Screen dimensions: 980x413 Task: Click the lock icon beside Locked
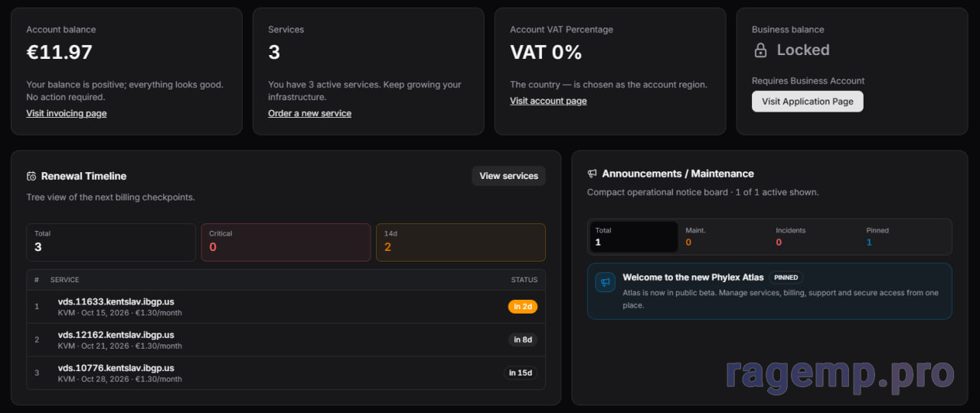[x=760, y=50]
